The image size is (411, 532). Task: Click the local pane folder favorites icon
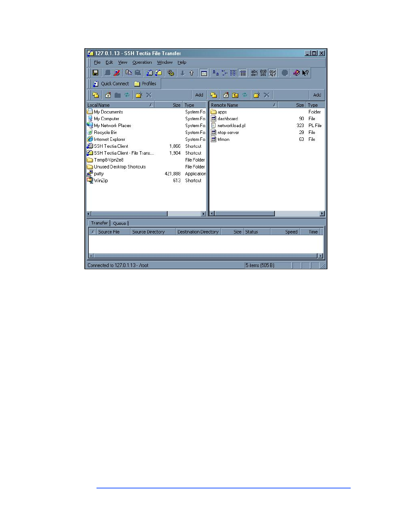[96, 95]
